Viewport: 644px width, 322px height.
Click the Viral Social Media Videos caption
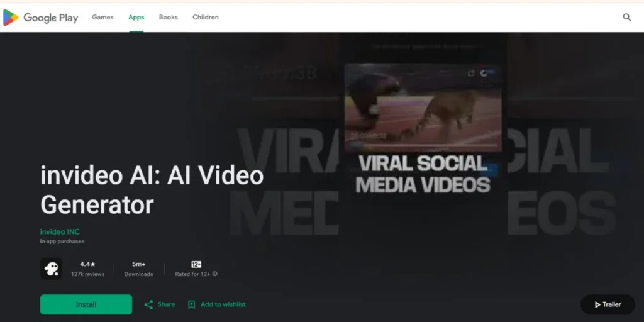[423, 174]
